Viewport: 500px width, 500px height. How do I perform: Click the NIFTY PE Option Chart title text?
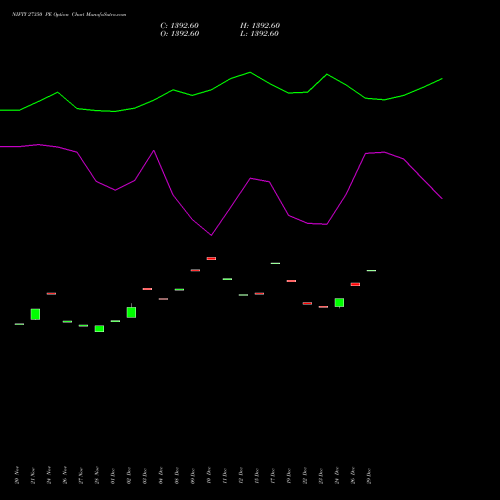click(x=69, y=15)
